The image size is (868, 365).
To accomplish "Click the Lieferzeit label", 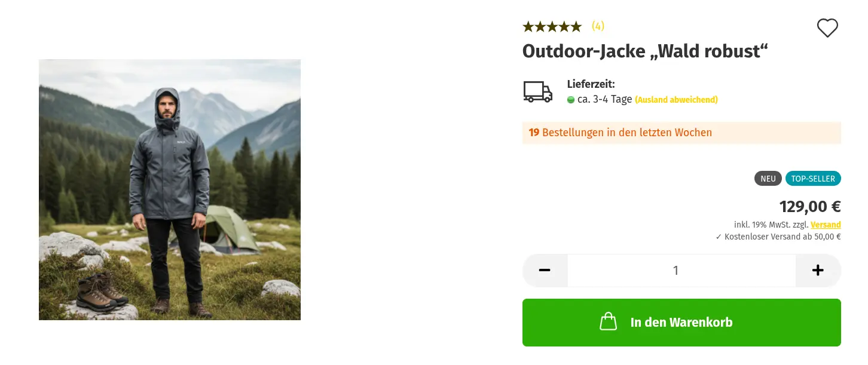I will pos(591,84).
